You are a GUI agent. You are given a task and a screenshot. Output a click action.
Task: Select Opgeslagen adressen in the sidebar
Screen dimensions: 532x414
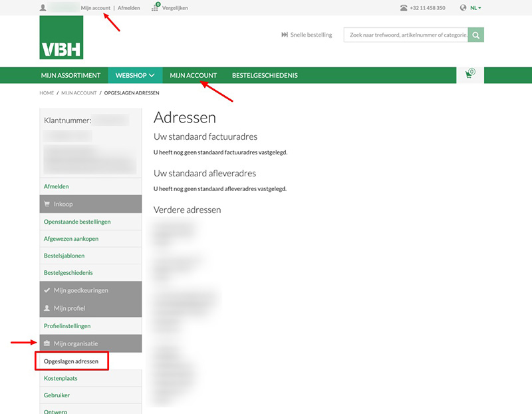(x=71, y=361)
